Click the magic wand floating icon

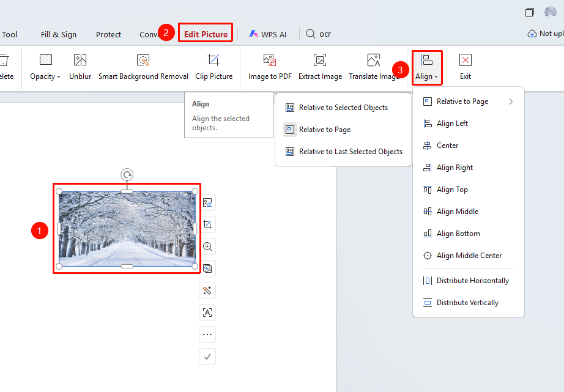[207, 290]
